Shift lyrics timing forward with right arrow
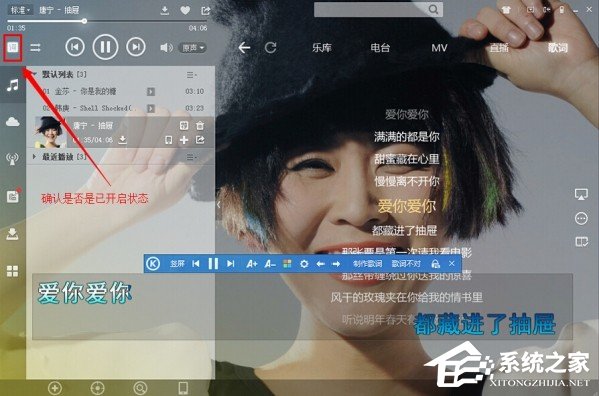The height and width of the screenshot is (396, 599). 336,264
